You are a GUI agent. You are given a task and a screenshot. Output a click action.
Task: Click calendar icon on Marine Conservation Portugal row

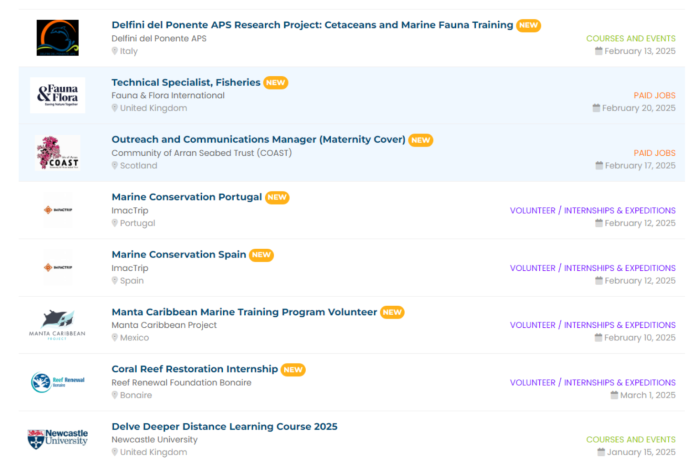(599, 223)
